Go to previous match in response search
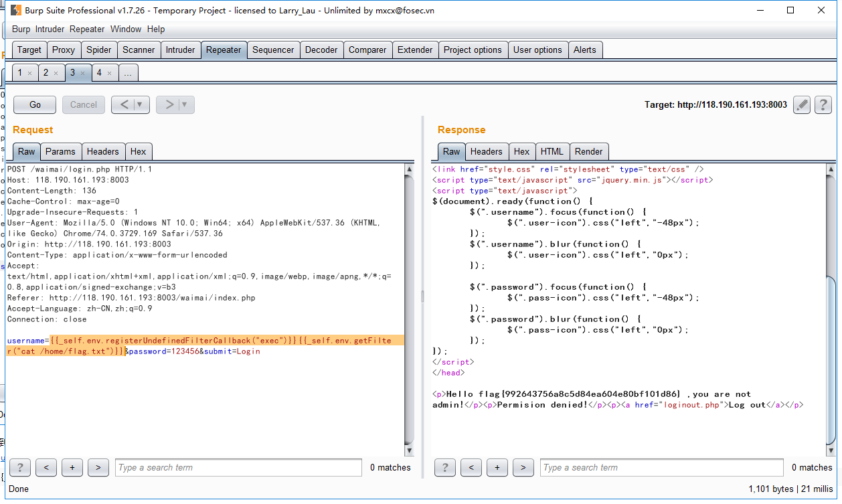Viewport: 842px width, 504px height. point(471,467)
